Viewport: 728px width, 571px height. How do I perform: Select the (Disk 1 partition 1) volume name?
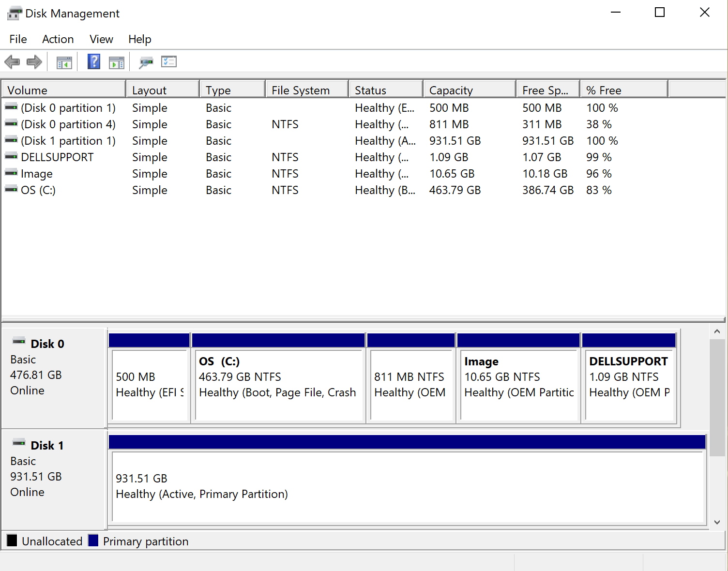68,141
